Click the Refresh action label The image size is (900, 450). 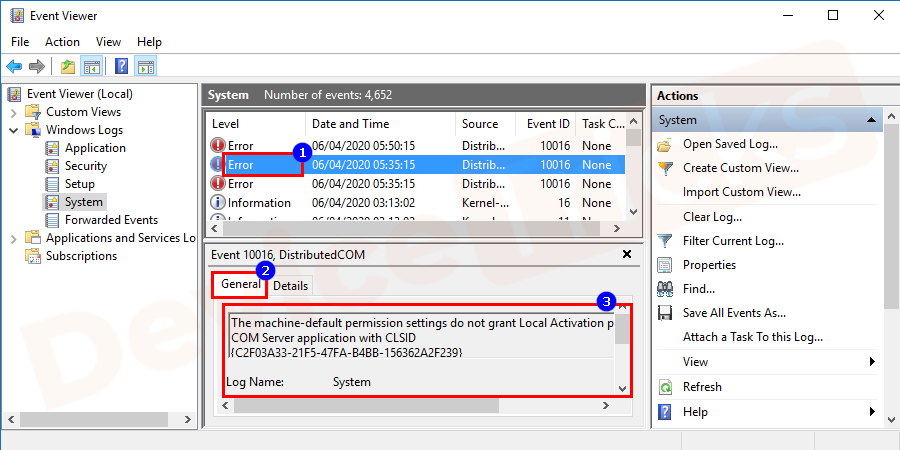click(702, 387)
